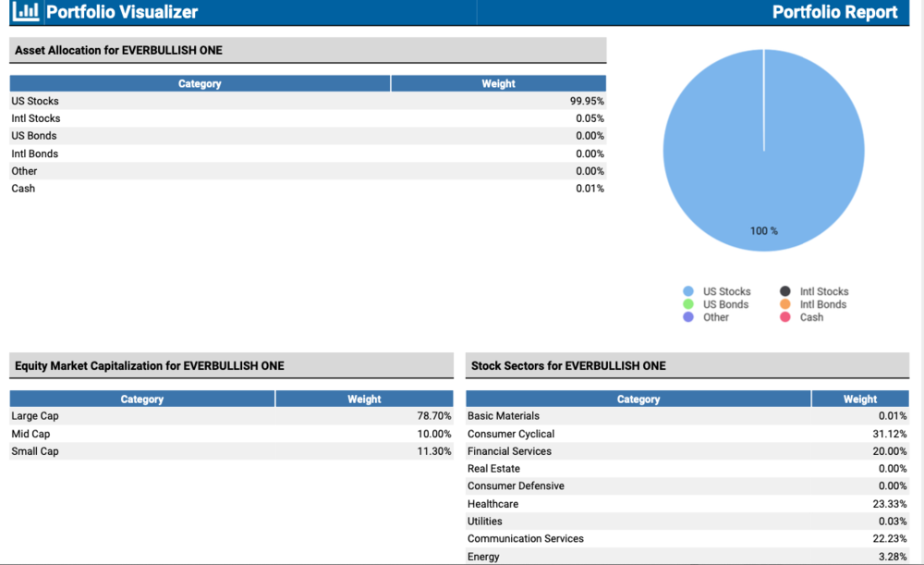Sort asset allocation by Category header

pyautogui.click(x=200, y=83)
